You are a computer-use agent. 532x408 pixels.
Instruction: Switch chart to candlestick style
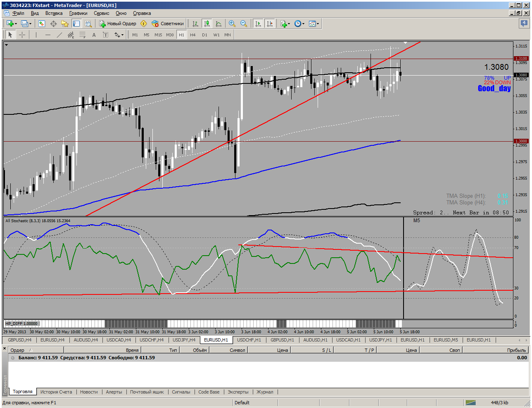207,24
